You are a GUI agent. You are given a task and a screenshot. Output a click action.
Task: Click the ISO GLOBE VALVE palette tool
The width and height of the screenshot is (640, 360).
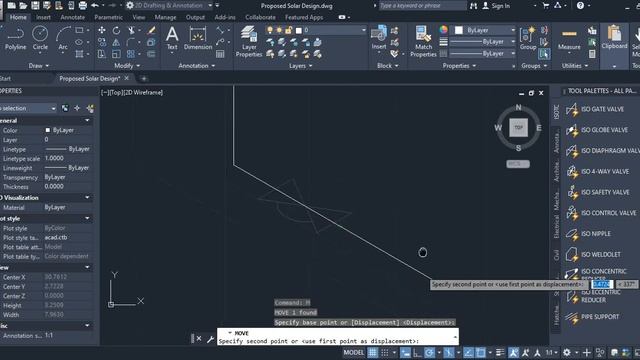[x=597, y=130]
